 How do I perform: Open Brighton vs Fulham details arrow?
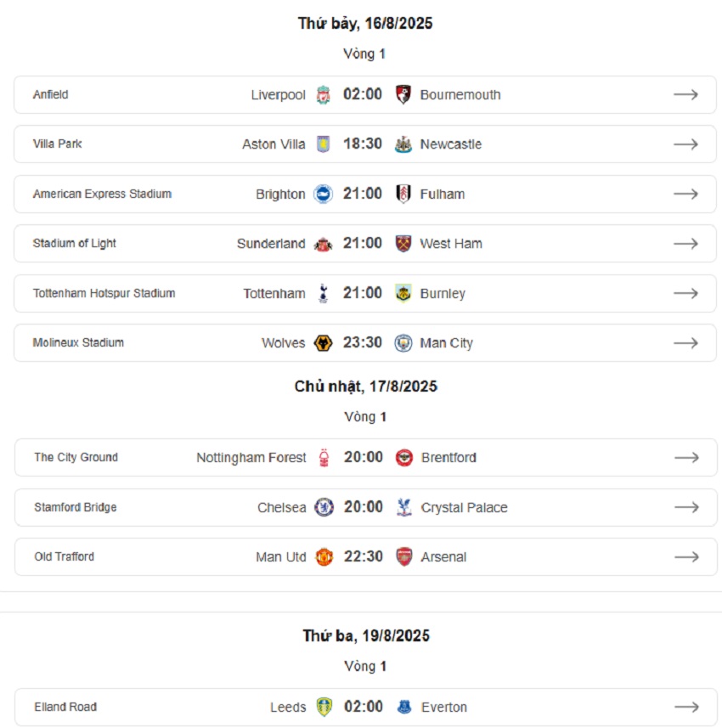click(685, 194)
